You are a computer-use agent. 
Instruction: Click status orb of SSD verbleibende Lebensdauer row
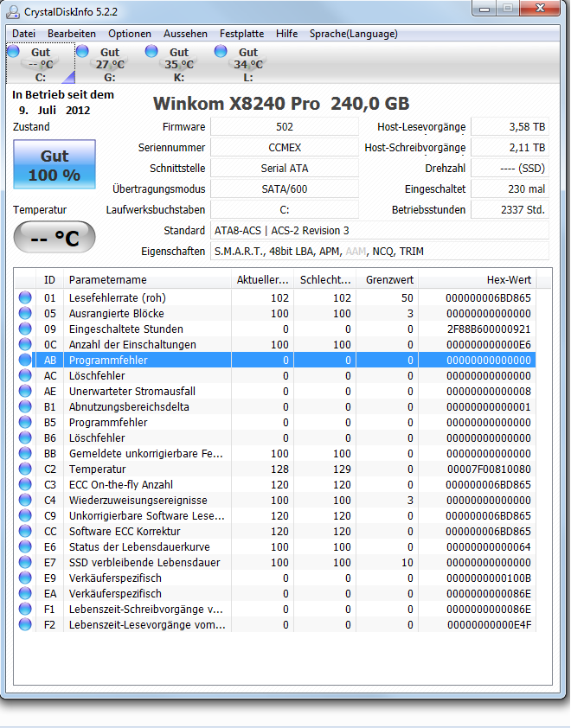pos(25,562)
